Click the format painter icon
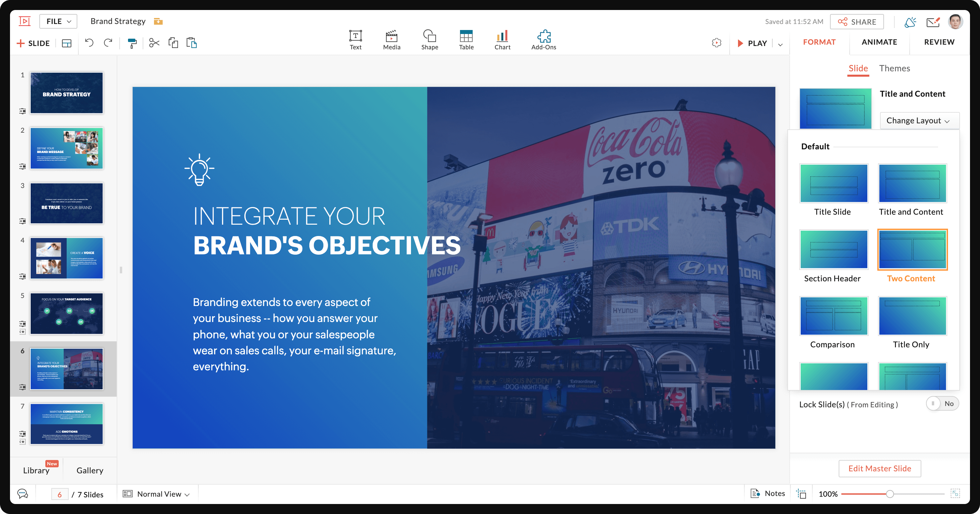This screenshot has width=980, height=514. 132,43
